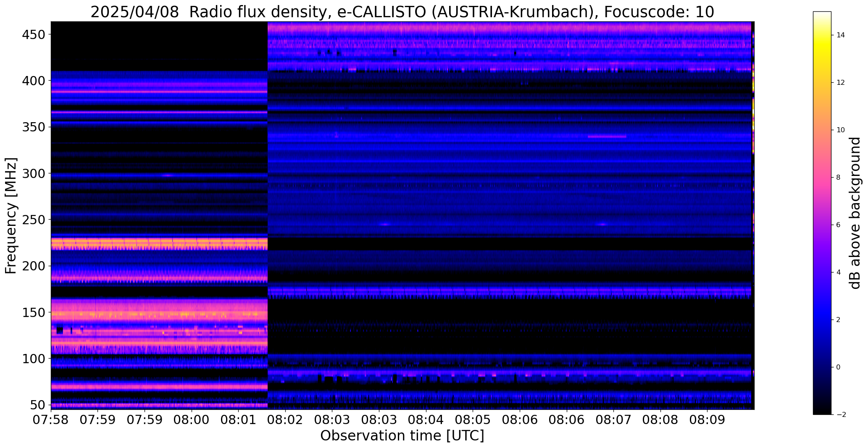The image size is (868, 448).
Task: Click the 'dB above background' colorbar label
Action: 855,213
